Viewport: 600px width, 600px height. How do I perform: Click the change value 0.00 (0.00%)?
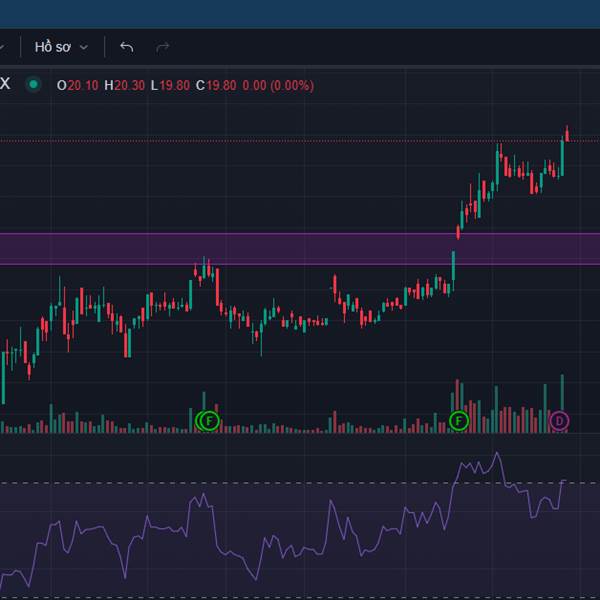278,85
